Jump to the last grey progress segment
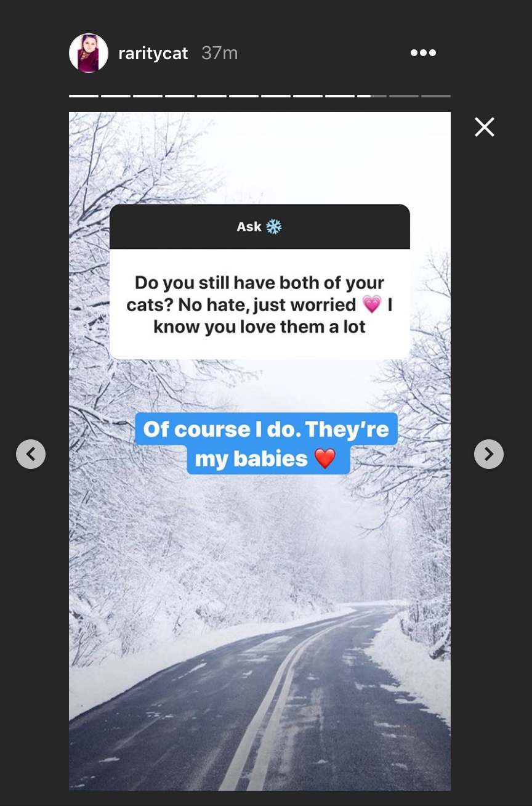Image resolution: width=532 pixels, height=806 pixels. coord(436,96)
